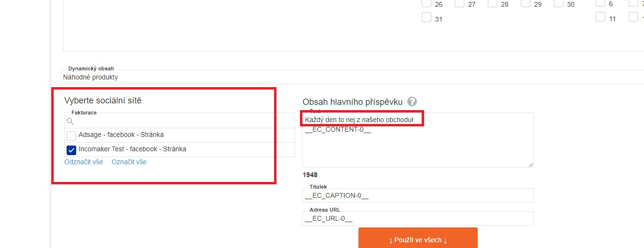Image resolution: width=644 pixels, height=248 pixels.
Task: Click the Použít ve všech button
Action: click(418, 238)
